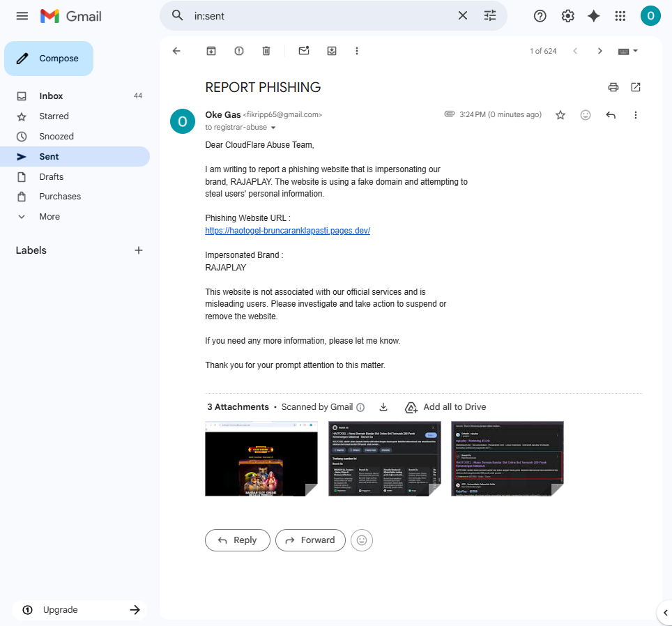The width and height of the screenshot is (672, 626).
Task: Open the first attachment with slot game image
Action: tap(261, 459)
